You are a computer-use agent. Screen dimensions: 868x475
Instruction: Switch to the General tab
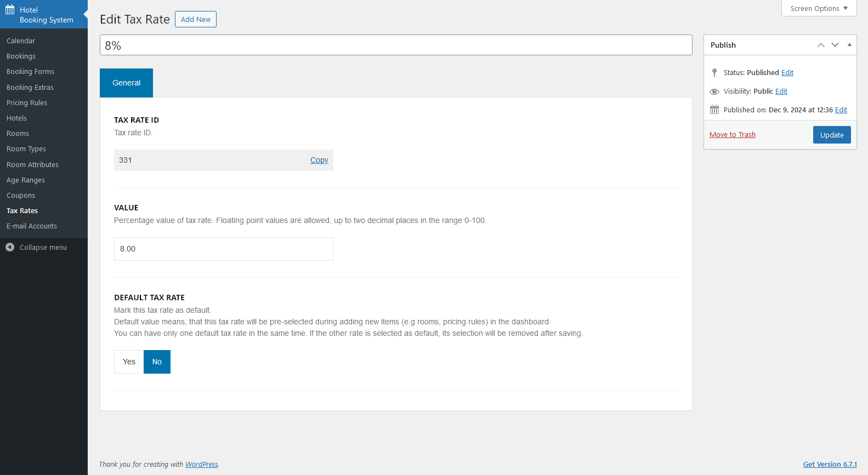[126, 83]
